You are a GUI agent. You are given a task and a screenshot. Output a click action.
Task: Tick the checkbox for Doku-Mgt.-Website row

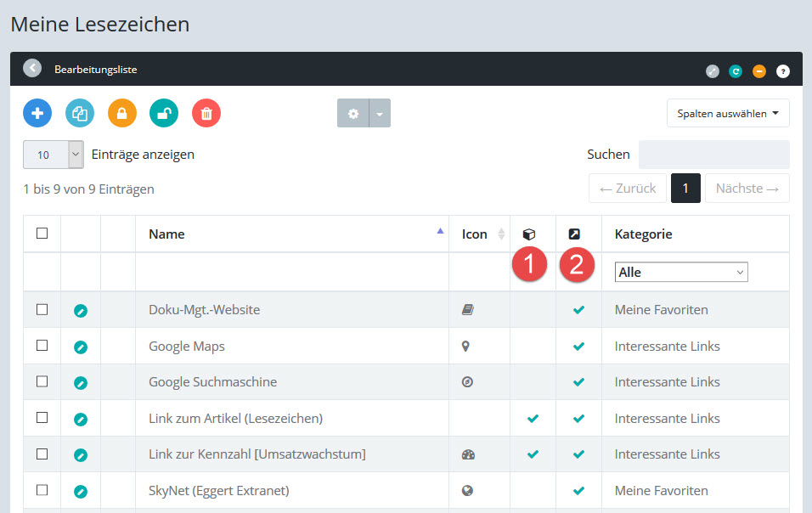(42, 310)
